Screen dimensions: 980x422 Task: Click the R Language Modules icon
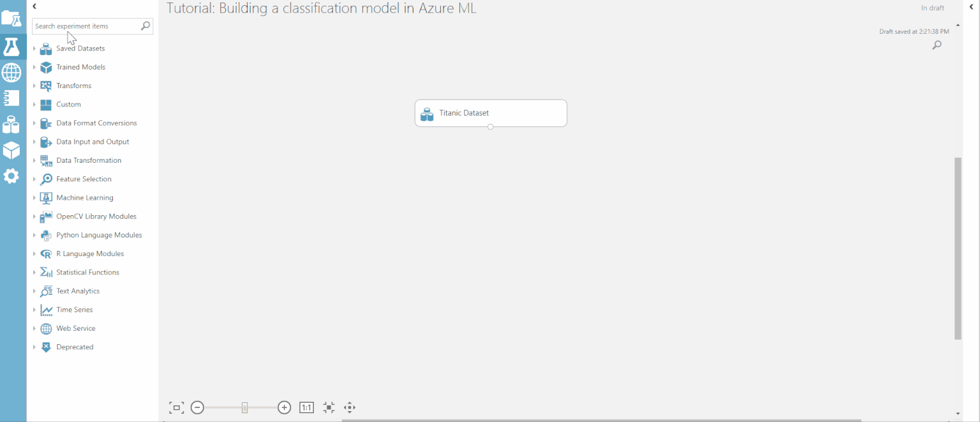click(46, 254)
